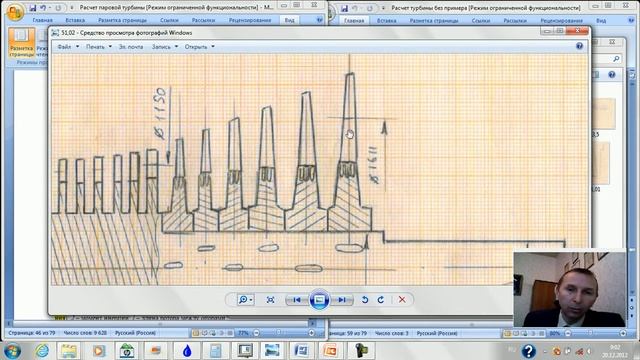Save document in left Word window
640x360 pixels.
[x=32, y=8]
